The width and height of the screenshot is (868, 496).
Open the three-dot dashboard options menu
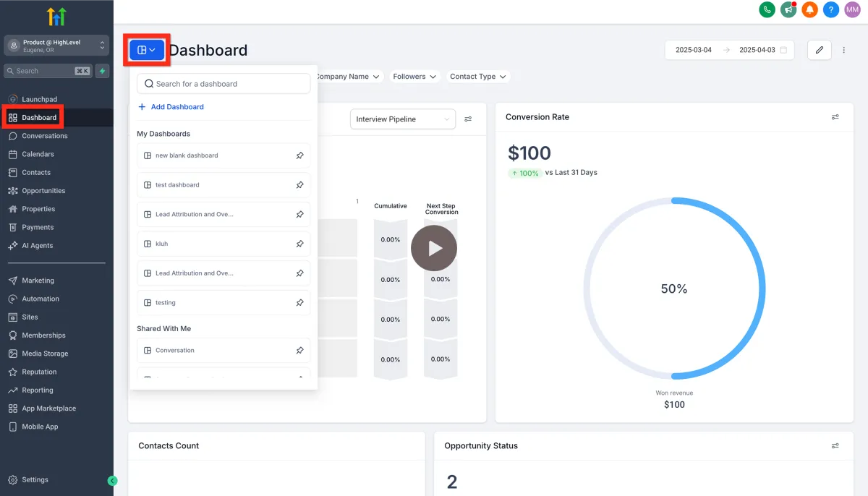[x=843, y=50]
